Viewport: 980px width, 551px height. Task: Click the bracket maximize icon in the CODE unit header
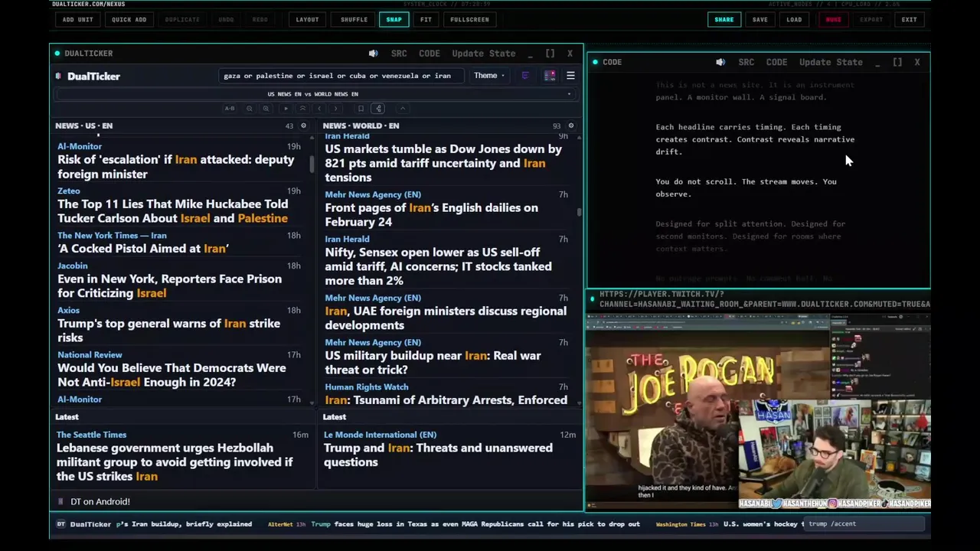click(x=897, y=62)
